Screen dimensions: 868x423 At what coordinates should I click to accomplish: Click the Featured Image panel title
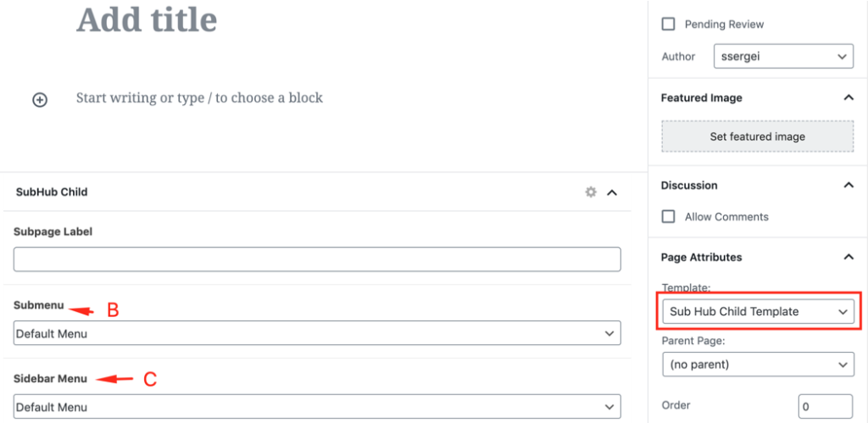click(701, 98)
